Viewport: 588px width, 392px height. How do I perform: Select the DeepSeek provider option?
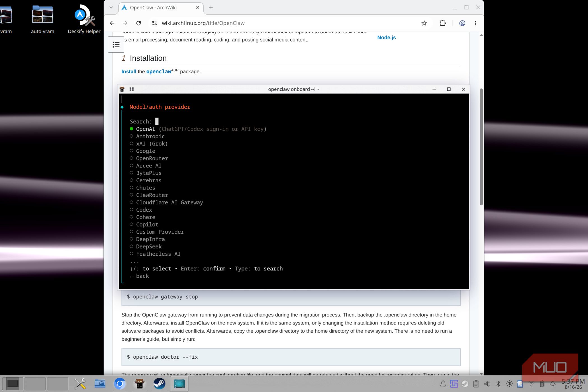146,247
